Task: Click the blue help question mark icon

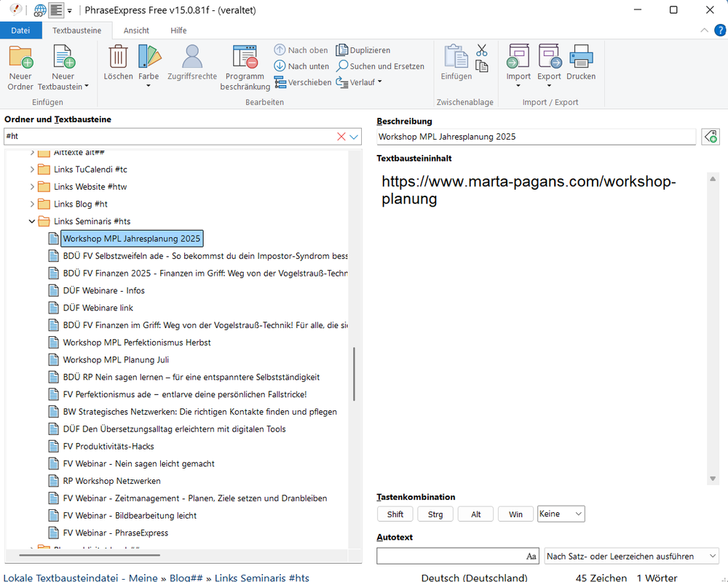Action: click(720, 30)
